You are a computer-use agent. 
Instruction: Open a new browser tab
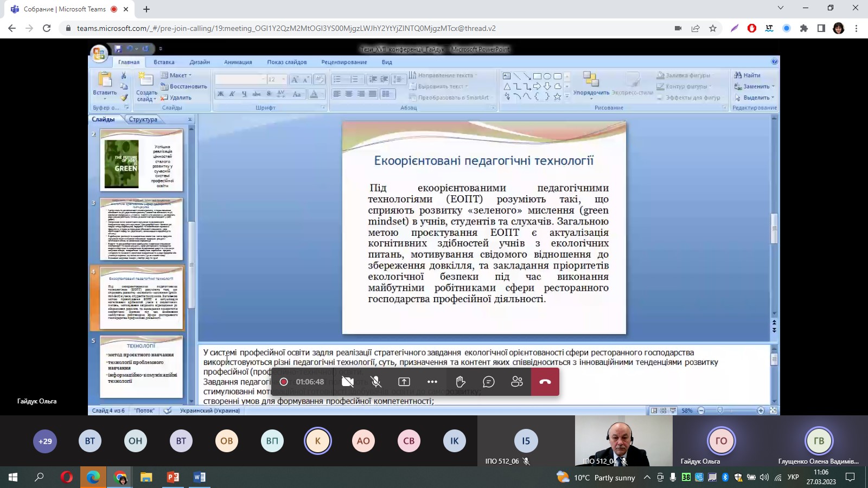(146, 9)
